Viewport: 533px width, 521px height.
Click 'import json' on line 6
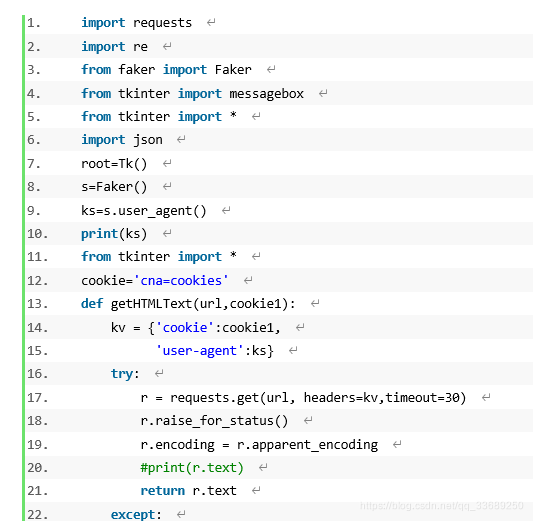(122, 140)
